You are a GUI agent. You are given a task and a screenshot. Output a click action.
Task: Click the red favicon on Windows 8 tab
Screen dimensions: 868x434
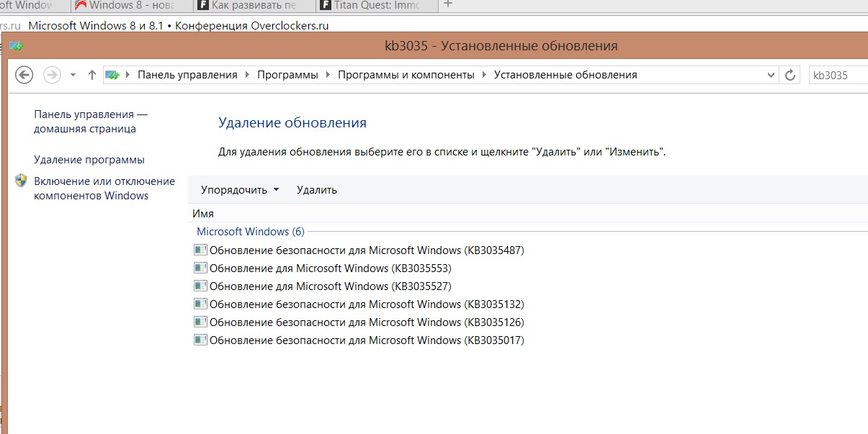pos(81,6)
